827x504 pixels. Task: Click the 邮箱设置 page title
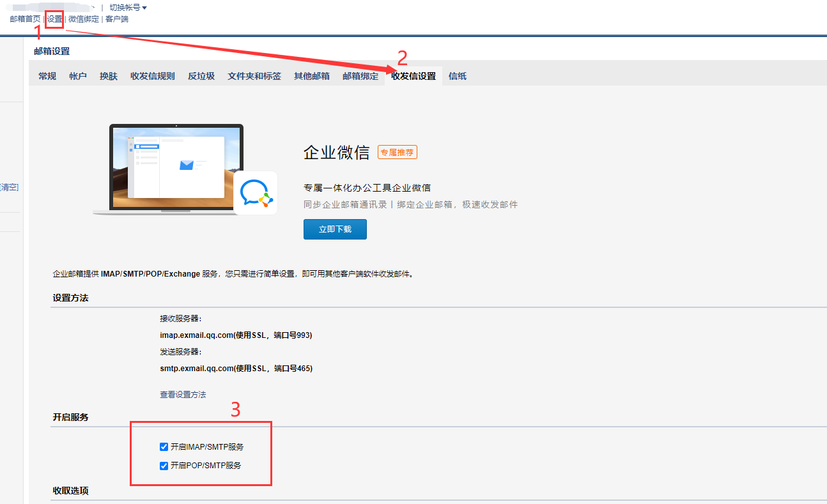(x=52, y=51)
